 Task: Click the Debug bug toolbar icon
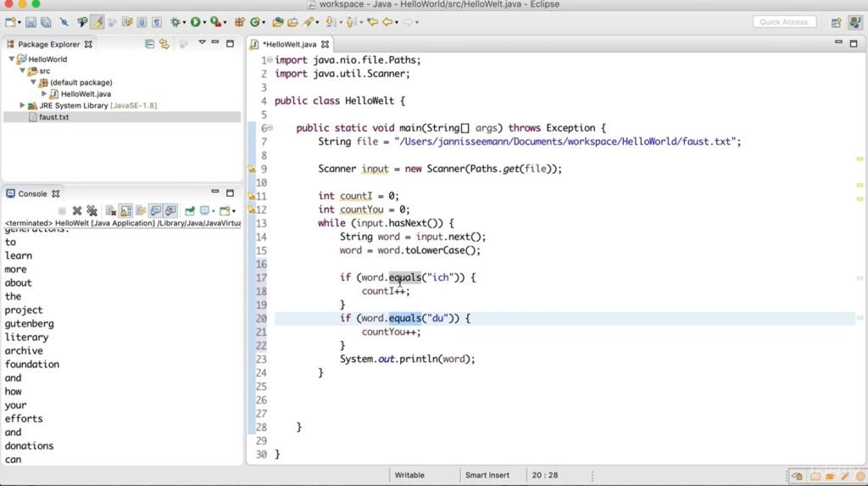(x=175, y=22)
